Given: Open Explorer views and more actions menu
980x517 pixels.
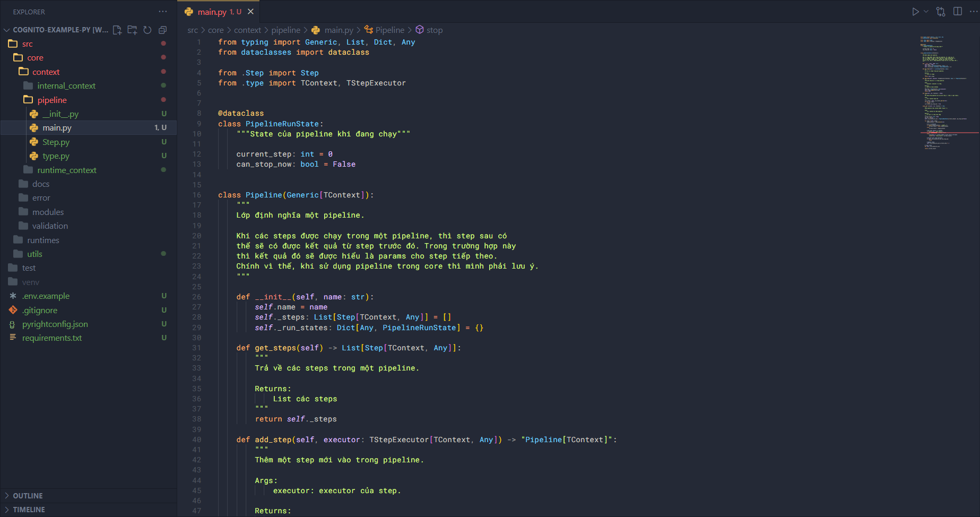Looking at the screenshot, I should pos(163,12).
